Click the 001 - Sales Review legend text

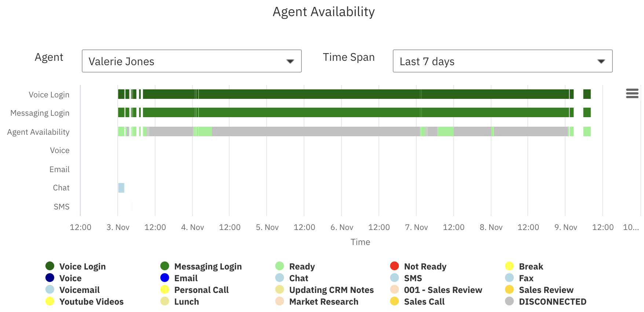[443, 290]
